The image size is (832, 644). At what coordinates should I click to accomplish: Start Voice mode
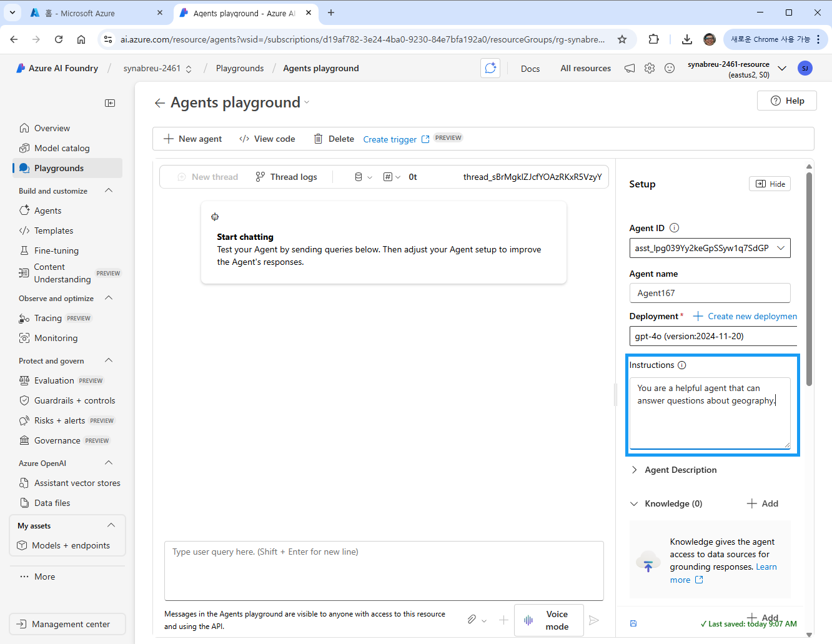(549, 620)
